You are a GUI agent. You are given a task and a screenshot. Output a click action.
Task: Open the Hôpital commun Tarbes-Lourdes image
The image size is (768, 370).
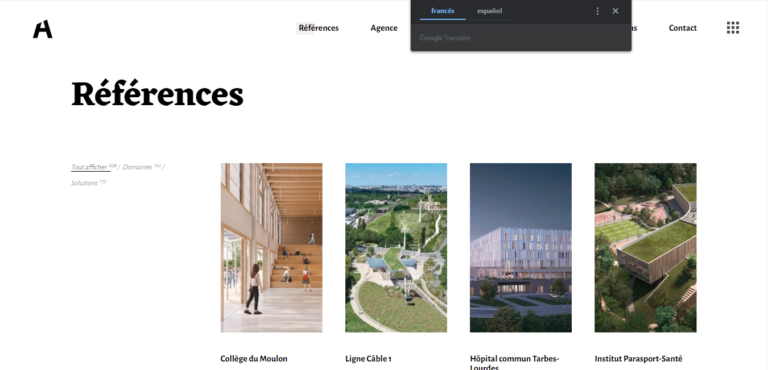coord(521,247)
